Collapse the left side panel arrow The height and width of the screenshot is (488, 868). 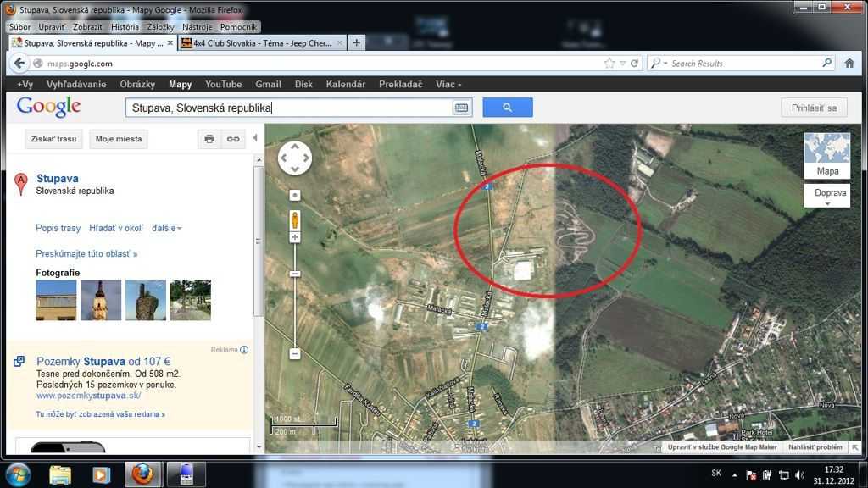255,138
